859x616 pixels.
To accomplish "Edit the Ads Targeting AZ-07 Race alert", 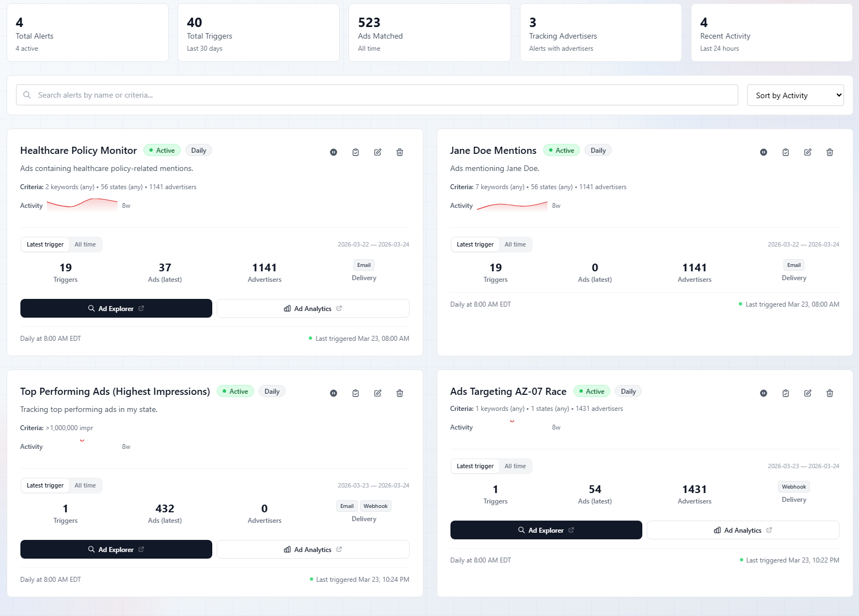I will click(807, 393).
